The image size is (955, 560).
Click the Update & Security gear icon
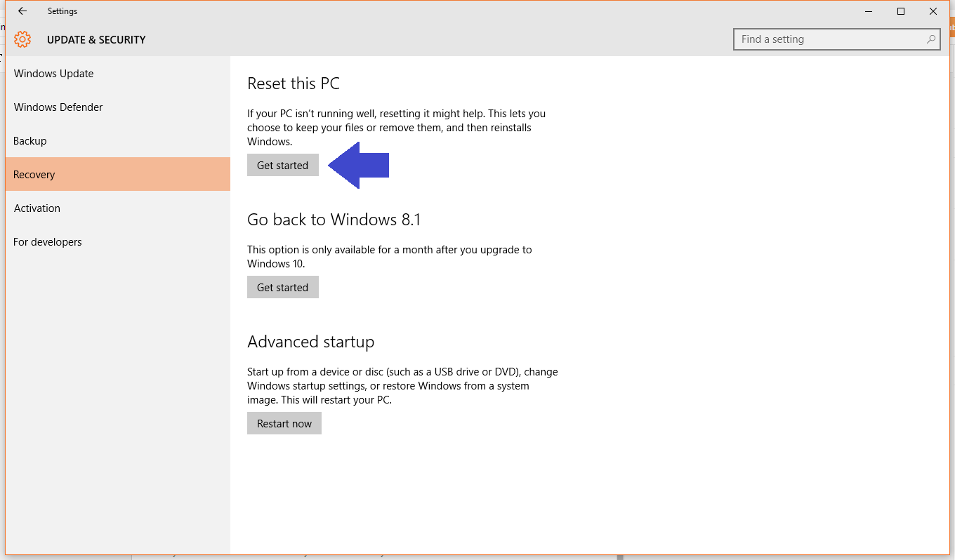(x=22, y=39)
